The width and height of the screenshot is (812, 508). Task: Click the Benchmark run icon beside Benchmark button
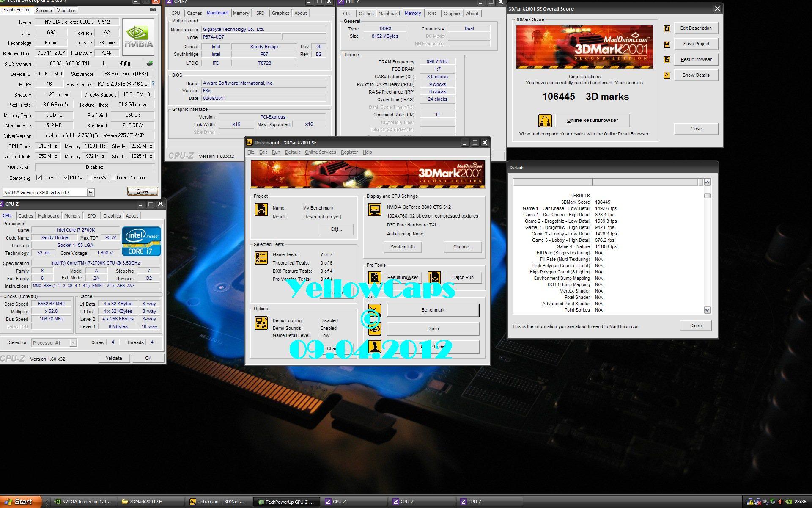(x=375, y=310)
